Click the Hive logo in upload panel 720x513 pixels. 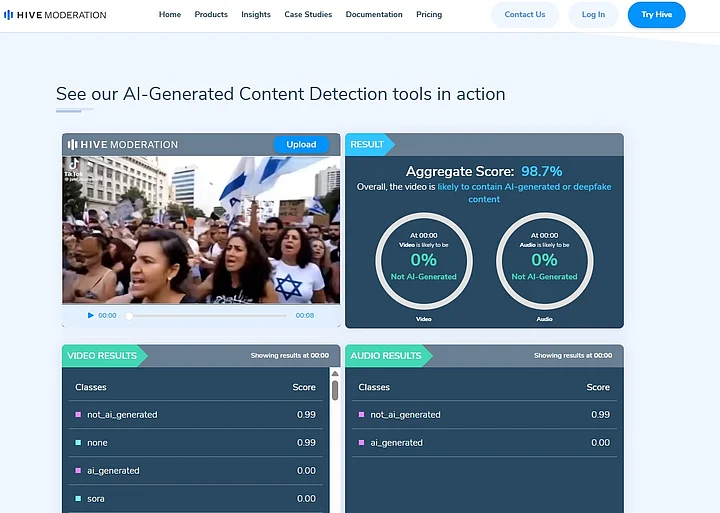click(x=73, y=145)
